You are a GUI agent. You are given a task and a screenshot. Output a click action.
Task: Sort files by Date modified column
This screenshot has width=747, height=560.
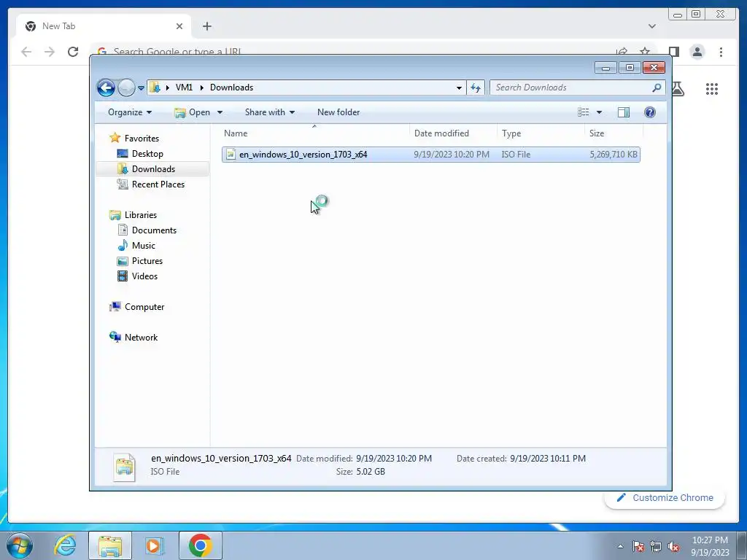(x=453, y=133)
